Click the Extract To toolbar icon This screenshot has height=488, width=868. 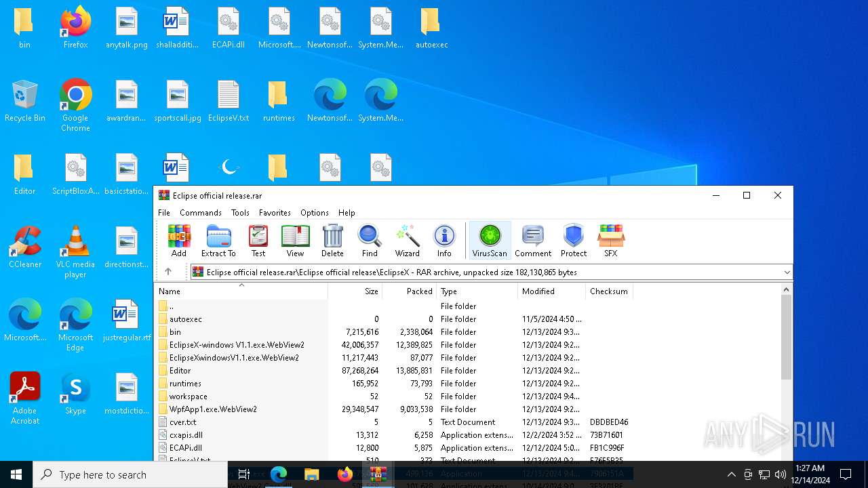[x=218, y=241]
